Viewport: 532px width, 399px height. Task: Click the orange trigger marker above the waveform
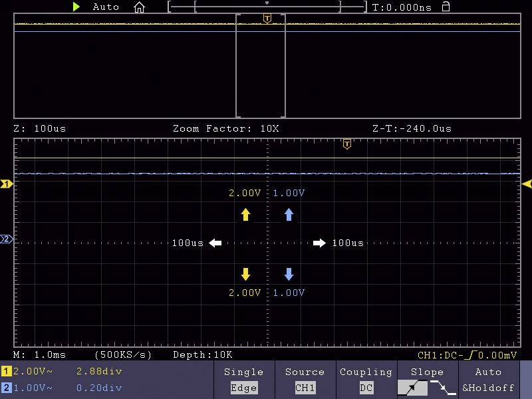[x=346, y=144]
